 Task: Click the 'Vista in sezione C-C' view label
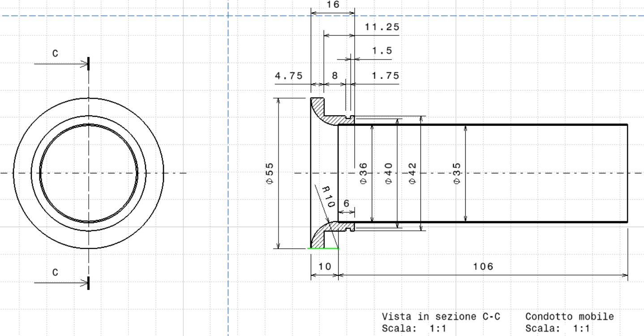click(441, 317)
